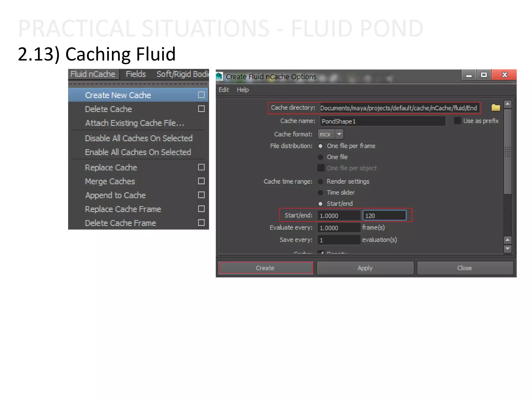Open the Fluid nCache menu
Image resolution: width=532 pixels, height=399 pixels.
click(93, 74)
